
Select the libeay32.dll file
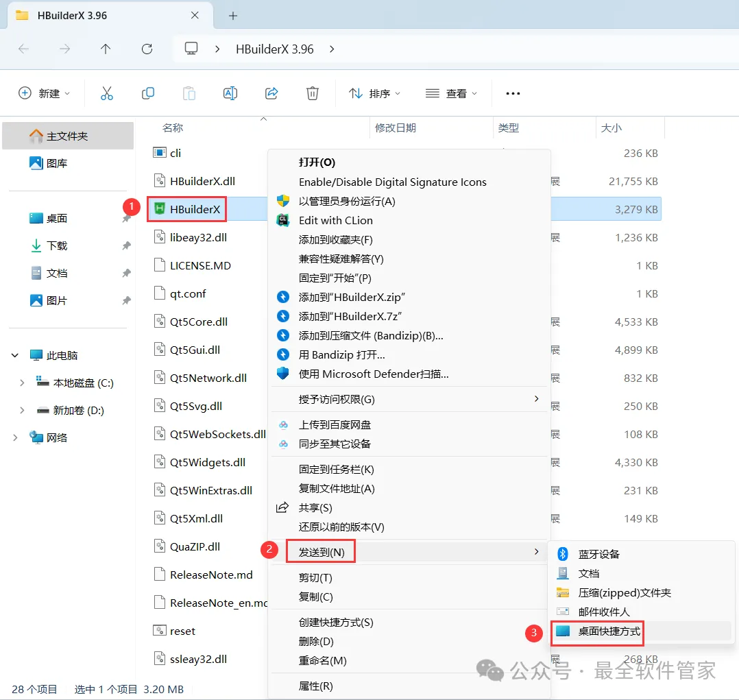click(x=191, y=237)
